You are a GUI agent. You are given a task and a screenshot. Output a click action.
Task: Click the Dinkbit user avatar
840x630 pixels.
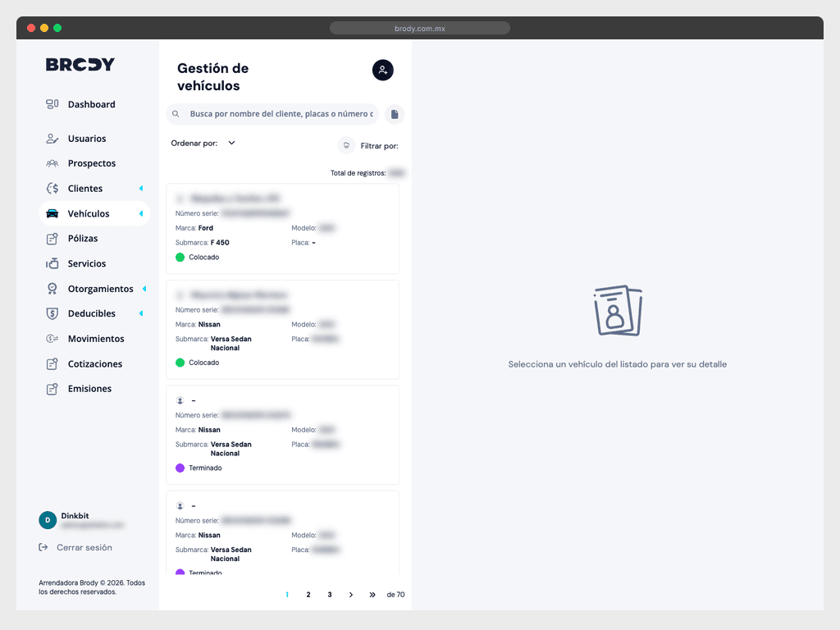[48, 519]
